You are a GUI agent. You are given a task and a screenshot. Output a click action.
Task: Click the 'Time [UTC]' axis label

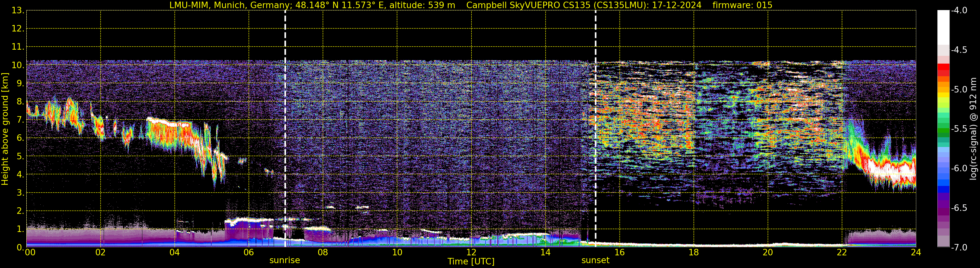(471, 262)
